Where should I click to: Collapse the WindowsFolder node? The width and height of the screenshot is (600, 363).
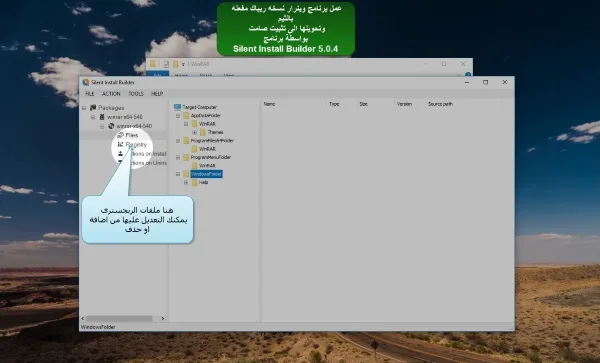pos(178,174)
